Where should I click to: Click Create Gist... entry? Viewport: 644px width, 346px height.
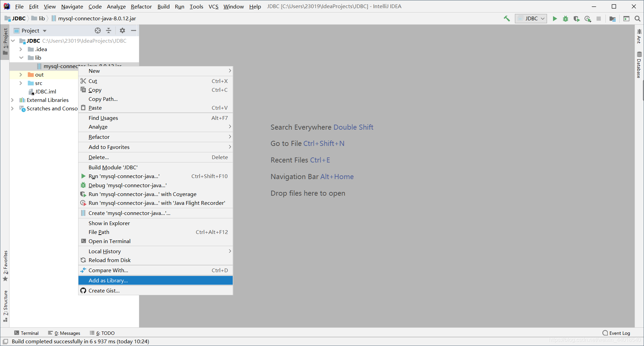156,290
